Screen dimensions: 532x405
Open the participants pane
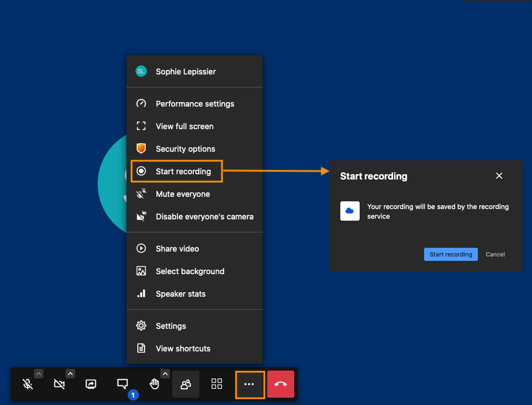[x=185, y=384]
